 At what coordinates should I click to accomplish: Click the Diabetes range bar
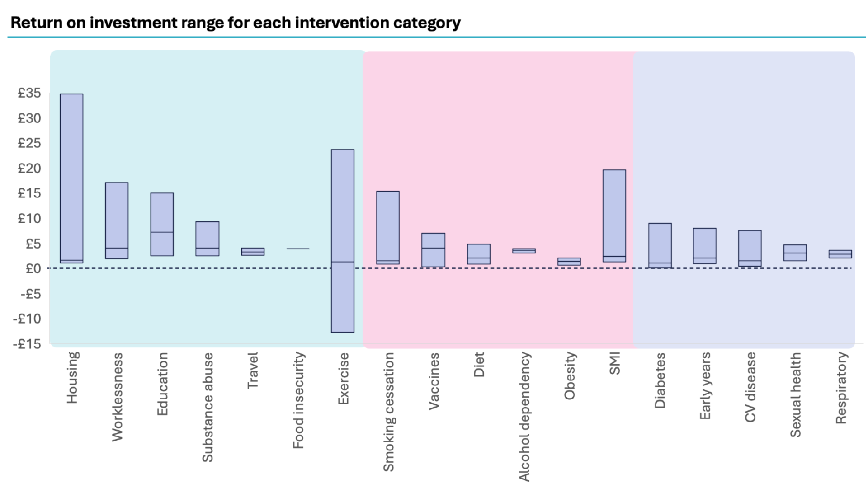[660, 245]
